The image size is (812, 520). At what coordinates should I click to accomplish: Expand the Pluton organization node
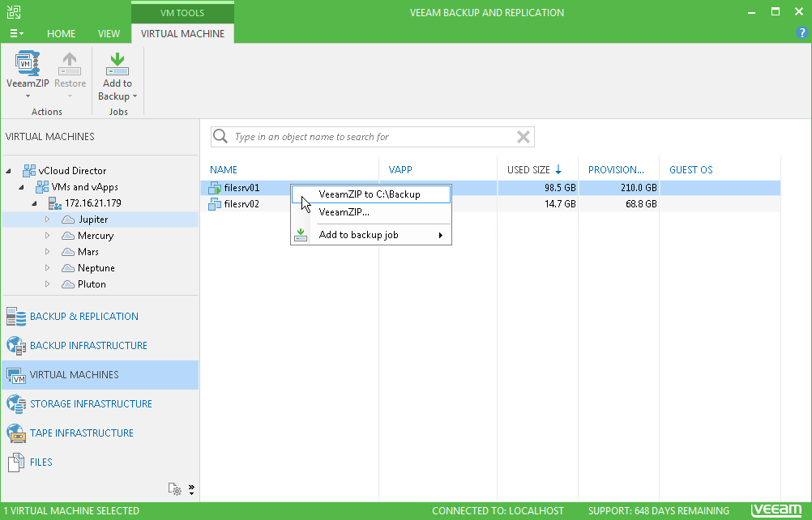(x=47, y=284)
